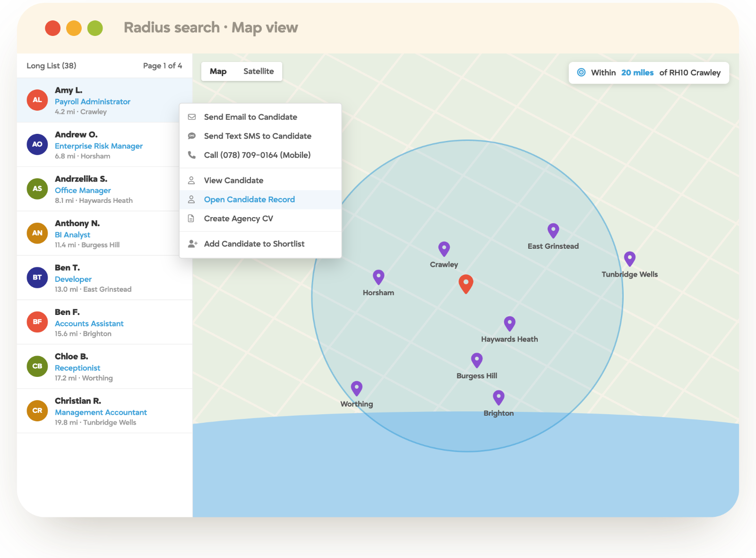This screenshot has height=558, width=756.
Task: Click the East Grinstead map pin
Action: pos(553,231)
